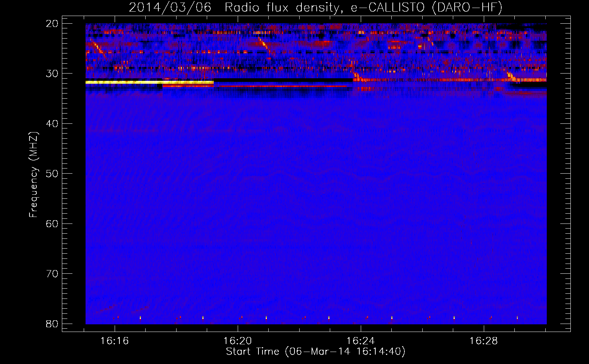The width and height of the screenshot is (589, 364).
Task: Click the 20 MHz frequency tick label
Action: click(x=52, y=24)
